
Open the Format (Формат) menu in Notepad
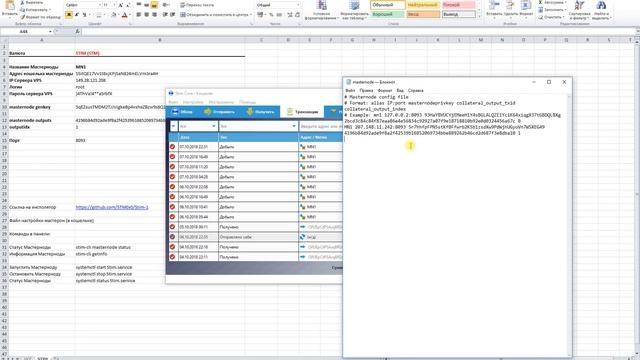(385, 90)
